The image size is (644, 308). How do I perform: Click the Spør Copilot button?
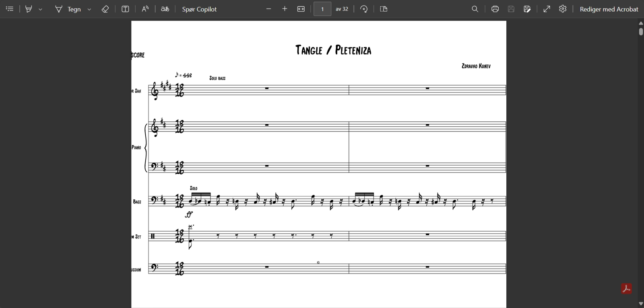199,9
